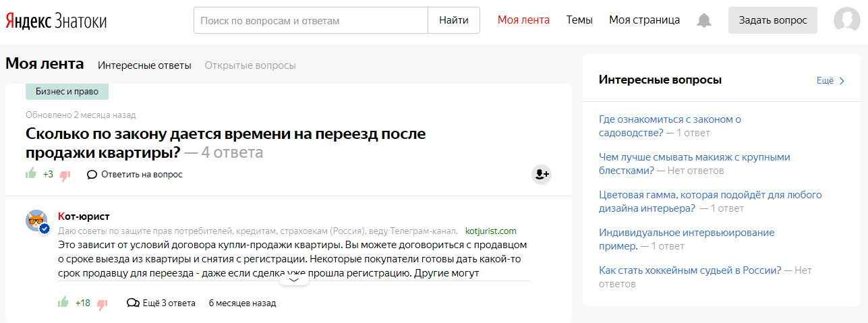Show Ещё 3 ответа
The height and width of the screenshot is (323, 868).
(x=161, y=303)
